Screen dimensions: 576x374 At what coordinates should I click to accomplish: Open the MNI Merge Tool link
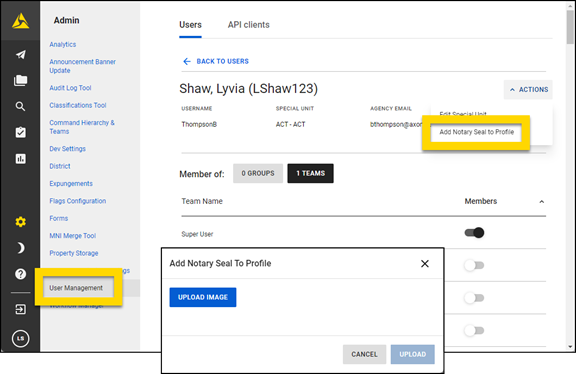pos(73,235)
